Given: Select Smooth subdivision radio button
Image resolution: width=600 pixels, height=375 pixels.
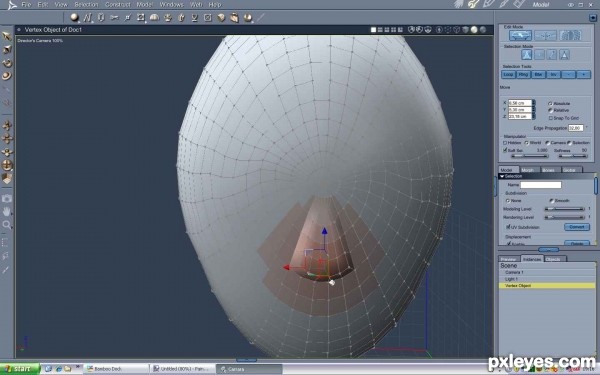Looking at the screenshot, I should [551, 201].
